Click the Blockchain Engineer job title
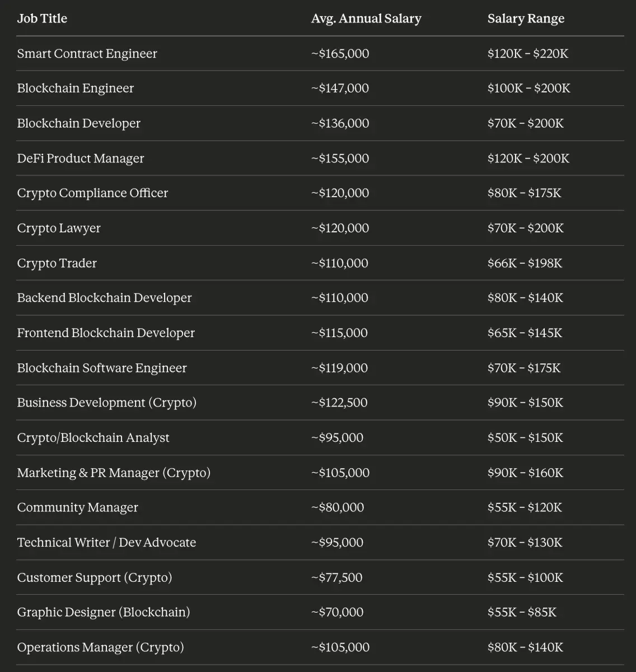636x672 pixels. pos(75,88)
